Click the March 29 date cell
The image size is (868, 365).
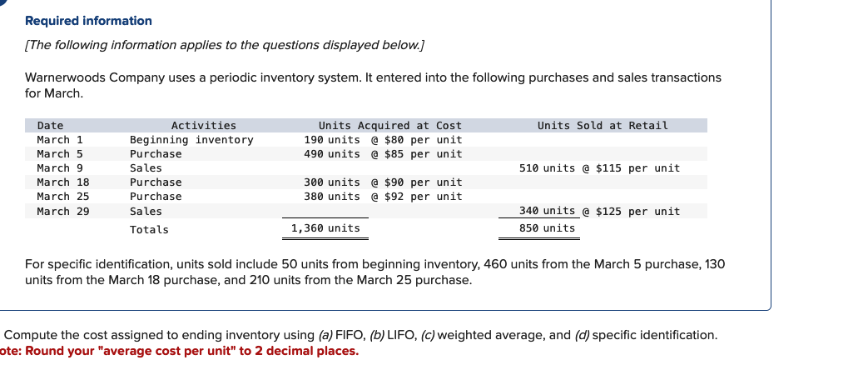point(63,212)
